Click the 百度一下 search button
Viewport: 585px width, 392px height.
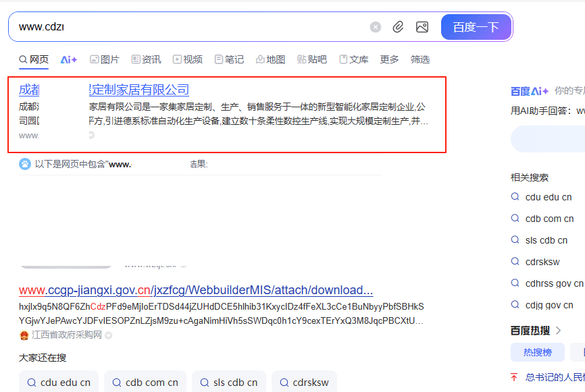(476, 27)
